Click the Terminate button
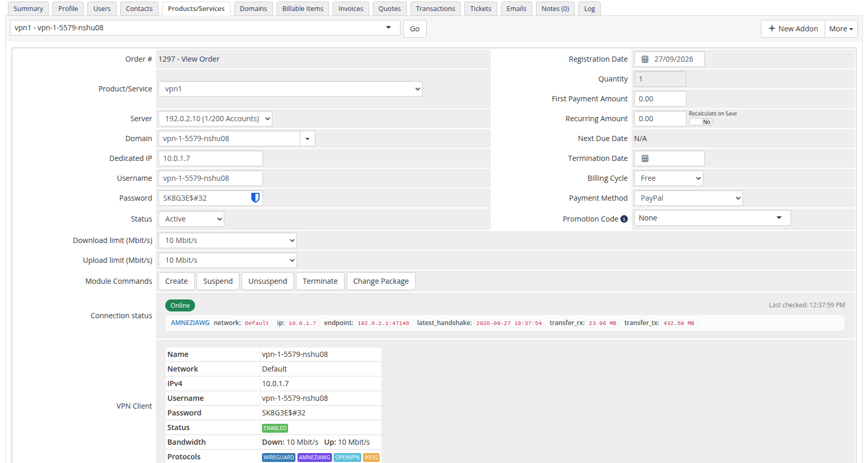Viewport: 868px width, 463px height. click(320, 281)
